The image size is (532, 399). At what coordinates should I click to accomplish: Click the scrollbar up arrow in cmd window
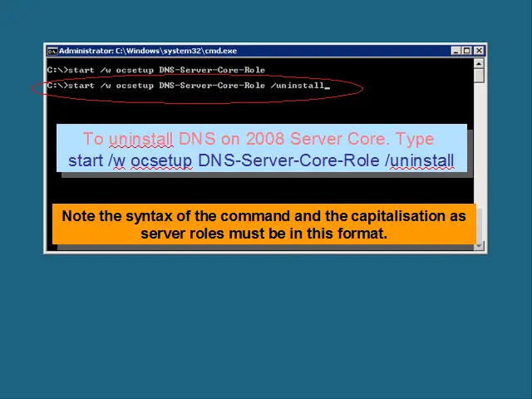(x=479, y=63)
